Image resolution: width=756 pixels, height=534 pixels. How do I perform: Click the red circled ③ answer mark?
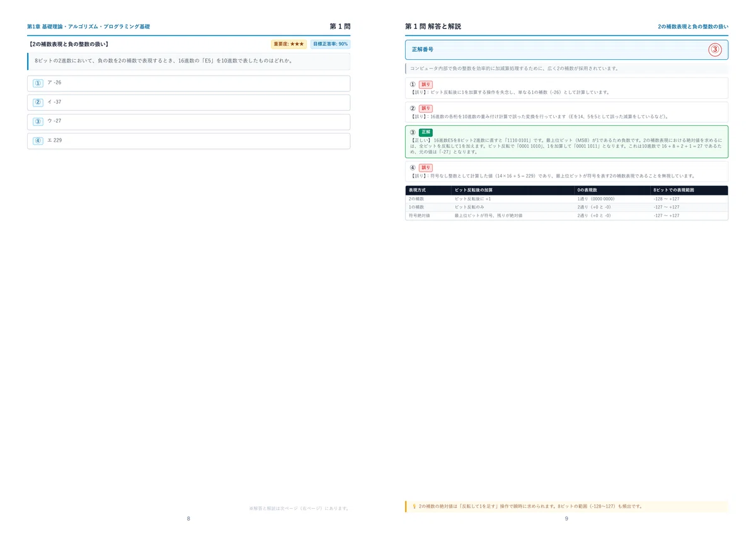(x=714, y=50)
